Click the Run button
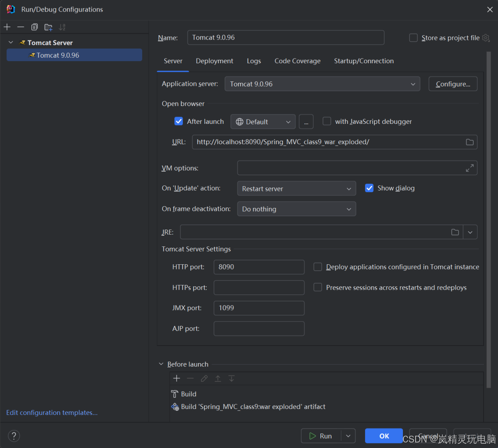Image resolution: width=498 pixels, height=448 pixels. pyautogui.click(x=321, y=436)
